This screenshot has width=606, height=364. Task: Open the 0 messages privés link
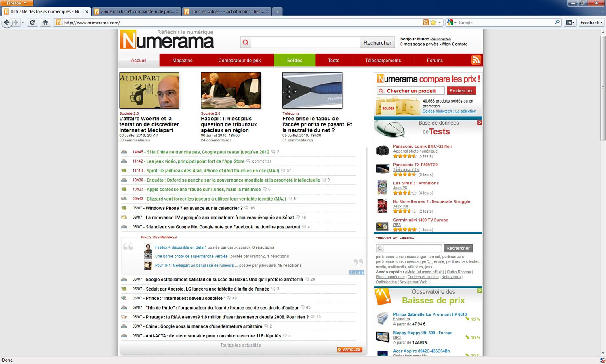tap(419, 44)
